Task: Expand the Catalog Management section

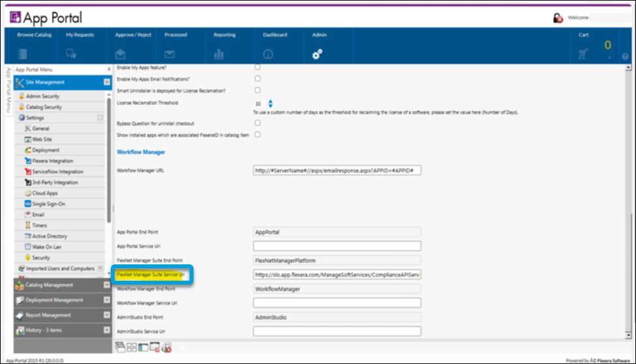Action: pyautogui.click(x=107, y=285)
